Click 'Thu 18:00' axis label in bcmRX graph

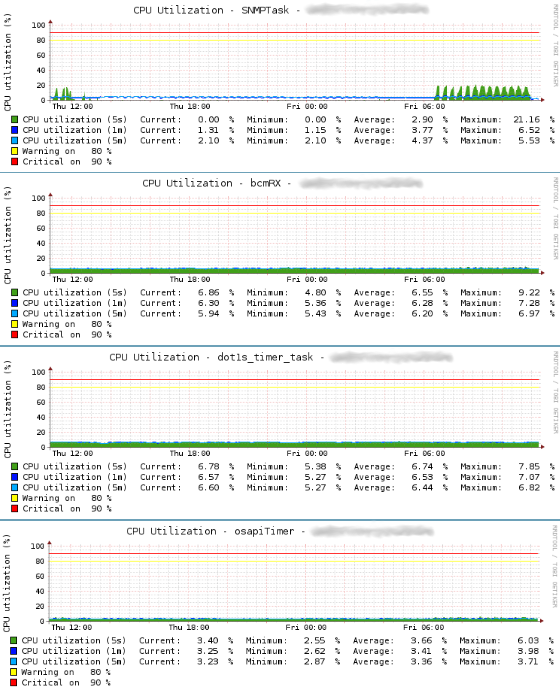190,279
